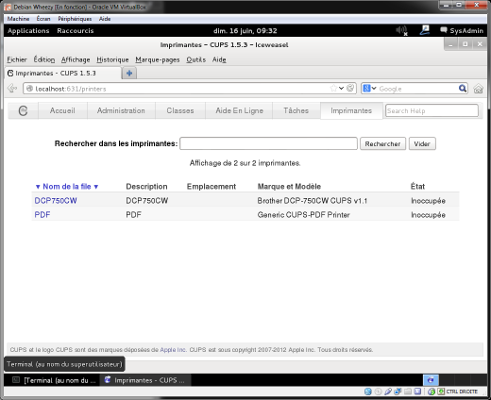Click the VirtualBox network adapters icon
The width and height of the screenshot is (491, 400).
click(x=398, y=391)
